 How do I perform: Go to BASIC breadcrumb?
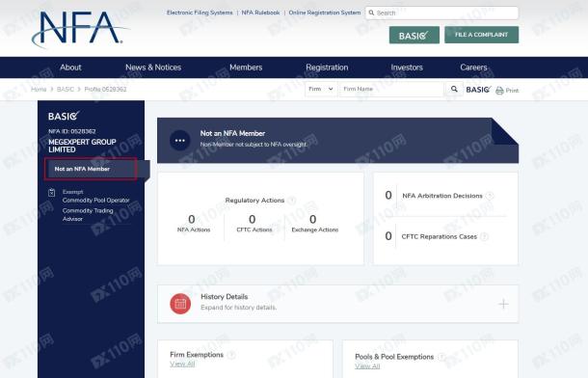[x=66, y=90]
